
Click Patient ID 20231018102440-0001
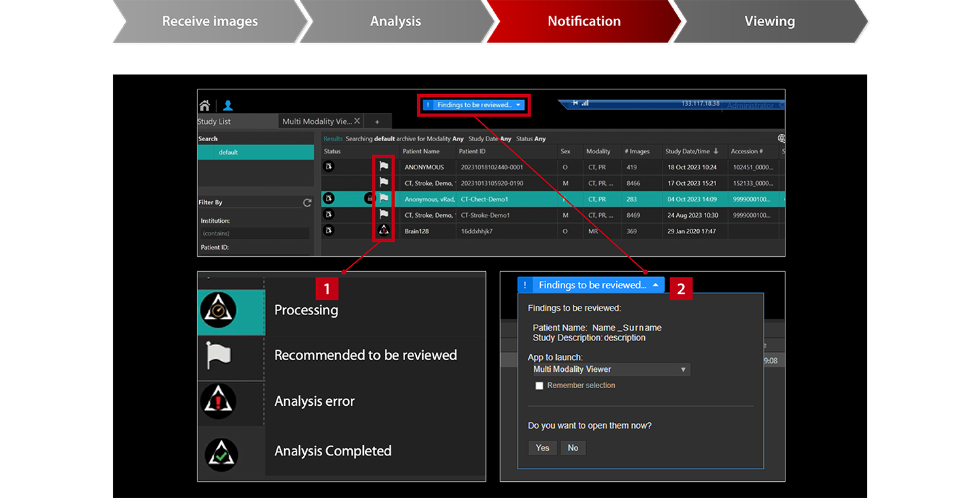tap(492, 167)
